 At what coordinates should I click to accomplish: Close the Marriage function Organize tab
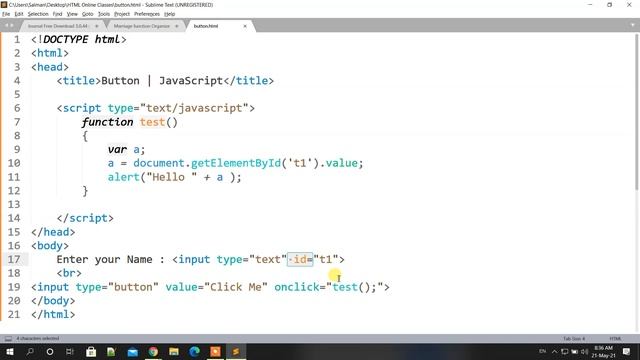tap(177, 26)
